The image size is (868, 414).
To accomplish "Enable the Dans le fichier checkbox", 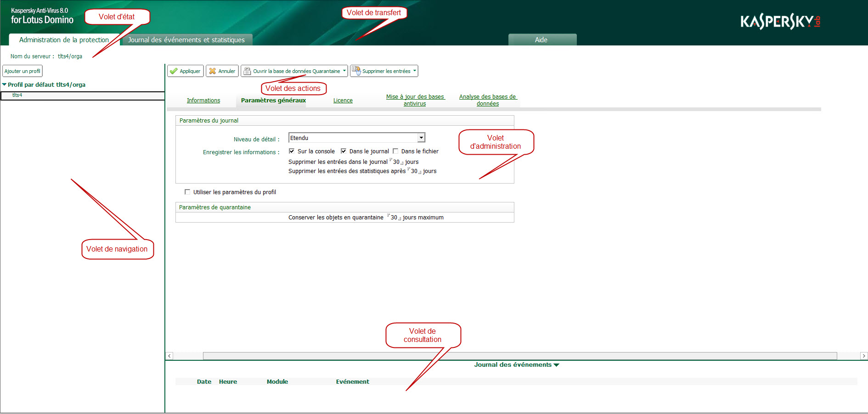I will point(395,151).
